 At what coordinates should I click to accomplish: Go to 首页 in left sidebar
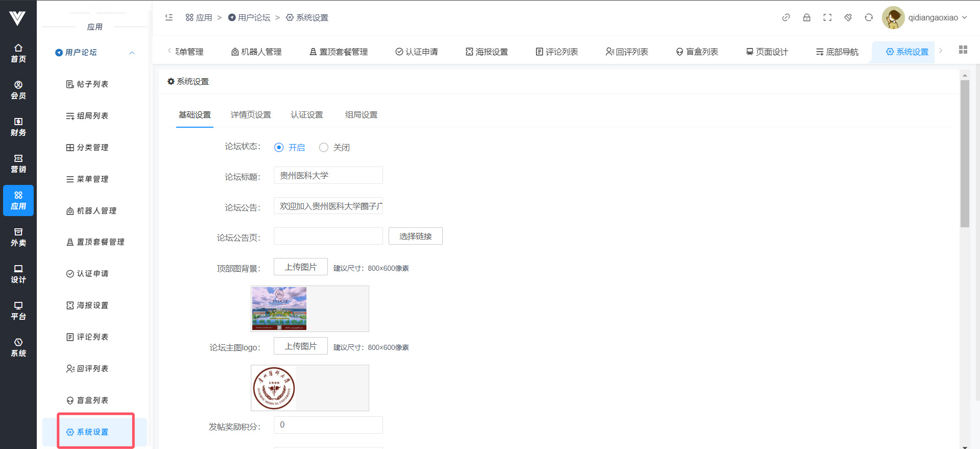click(18, 53)
